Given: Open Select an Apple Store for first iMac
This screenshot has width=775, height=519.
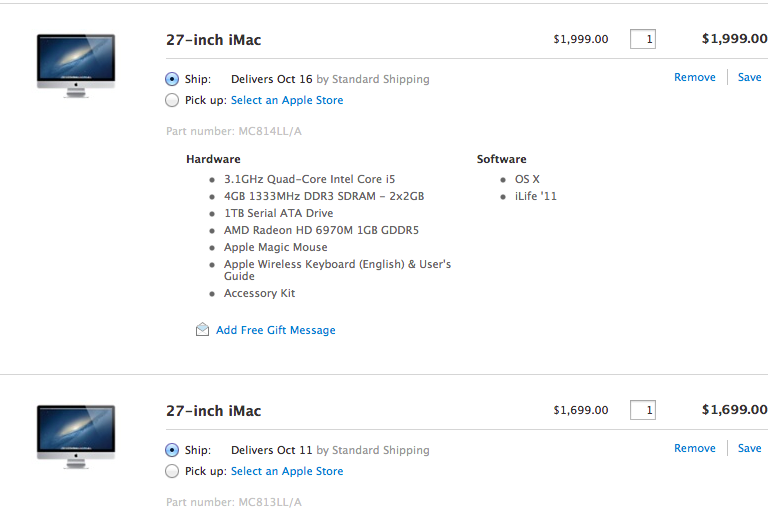Looking at the screenshot, I should [x=287, y=100].
